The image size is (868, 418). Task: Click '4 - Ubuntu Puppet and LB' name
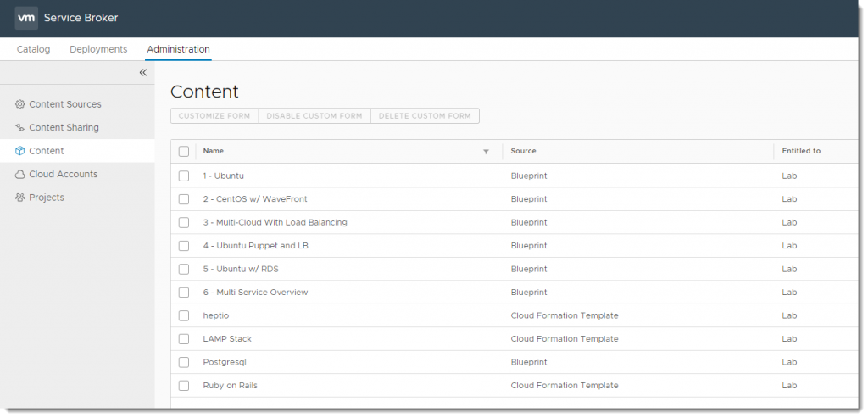click(255, 245)
